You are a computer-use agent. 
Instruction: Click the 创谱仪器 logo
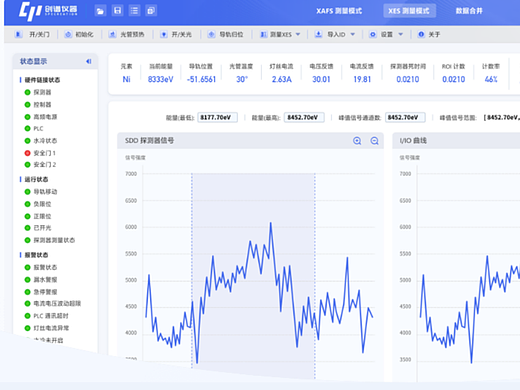click(48, 11)
